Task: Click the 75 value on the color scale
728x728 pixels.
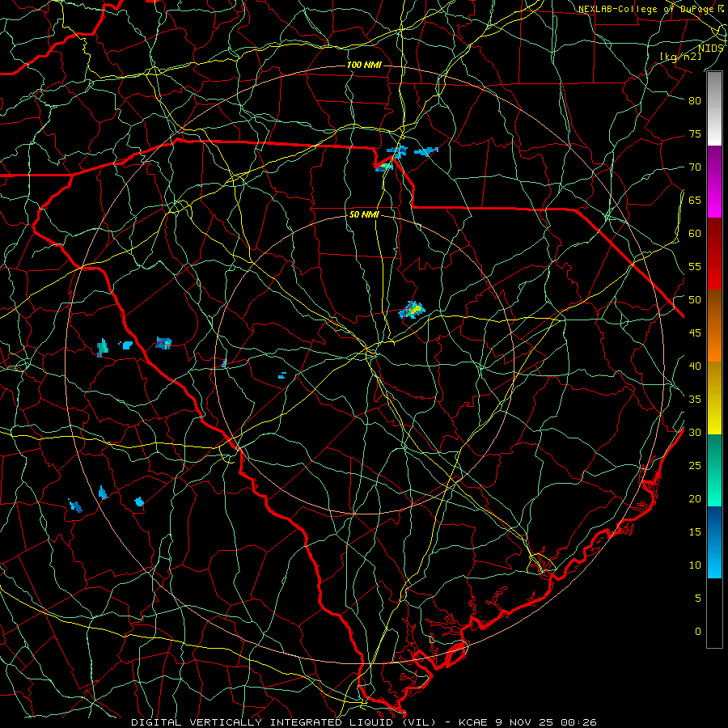Action: point(695,133)
